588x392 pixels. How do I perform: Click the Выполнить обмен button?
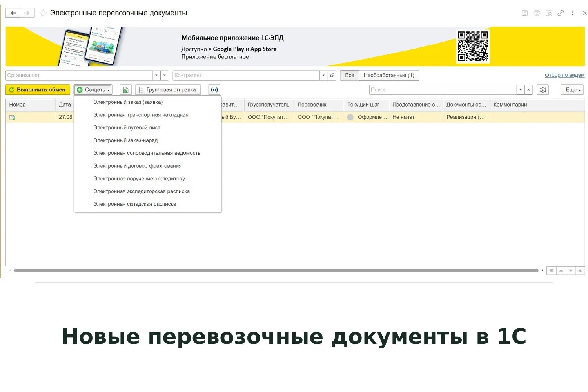[x=38, y=90]
